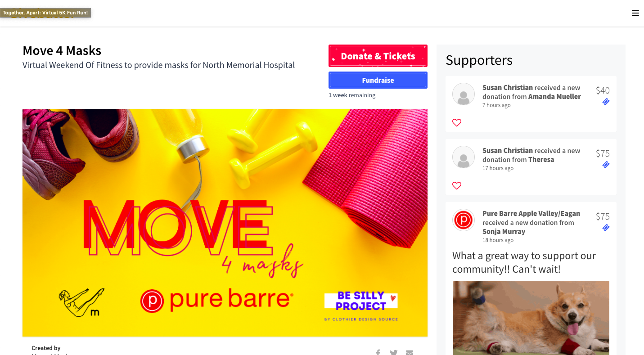Image resolution: width=644 pixels, height=355 pixels.
Task: Like Amanda Mueller's donation with heart icon
Action: 457,122
